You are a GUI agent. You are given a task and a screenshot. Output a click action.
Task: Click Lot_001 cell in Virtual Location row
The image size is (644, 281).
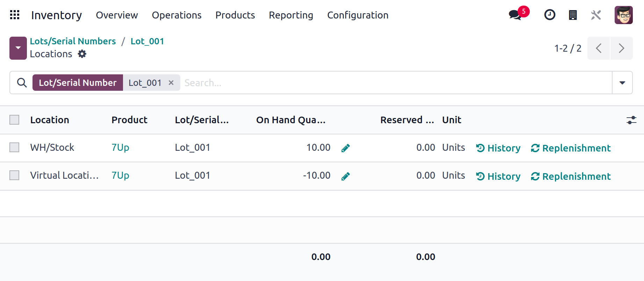pyautogui.click(x=193, y=175)
